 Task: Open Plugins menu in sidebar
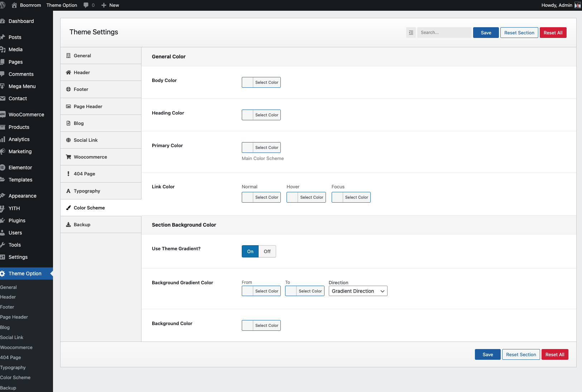click(x=27, y=221)
